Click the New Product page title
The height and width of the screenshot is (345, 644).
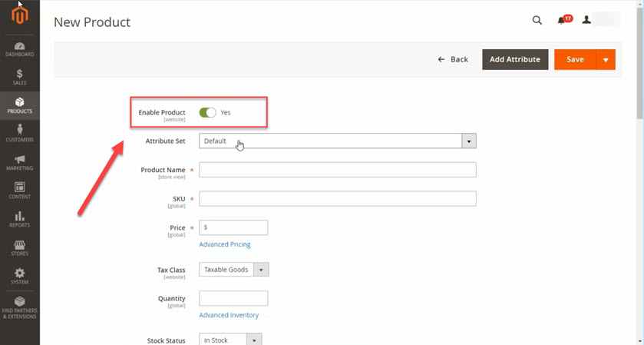tap(92, 22)
